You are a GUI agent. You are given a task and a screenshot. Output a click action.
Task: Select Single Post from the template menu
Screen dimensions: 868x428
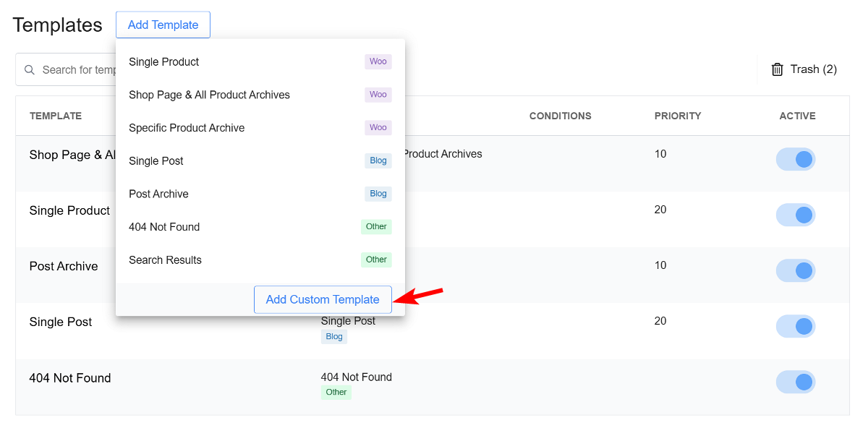tap(156, 160)
